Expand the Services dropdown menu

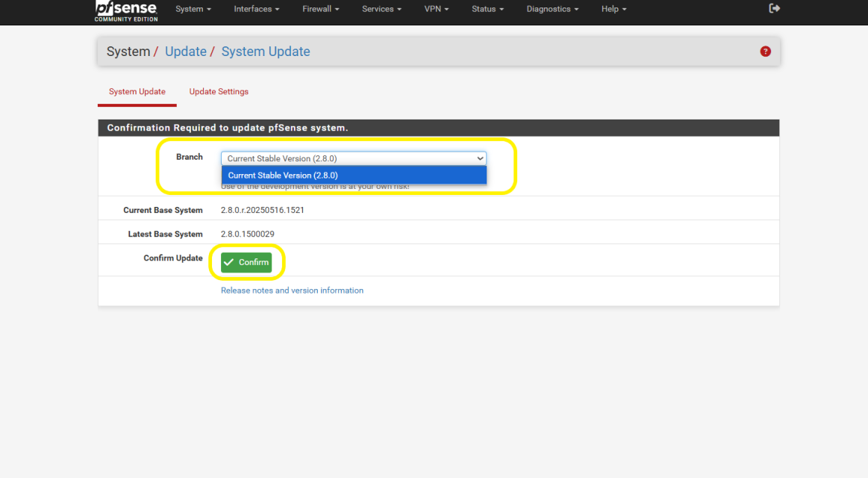click(x=381, y=9)
